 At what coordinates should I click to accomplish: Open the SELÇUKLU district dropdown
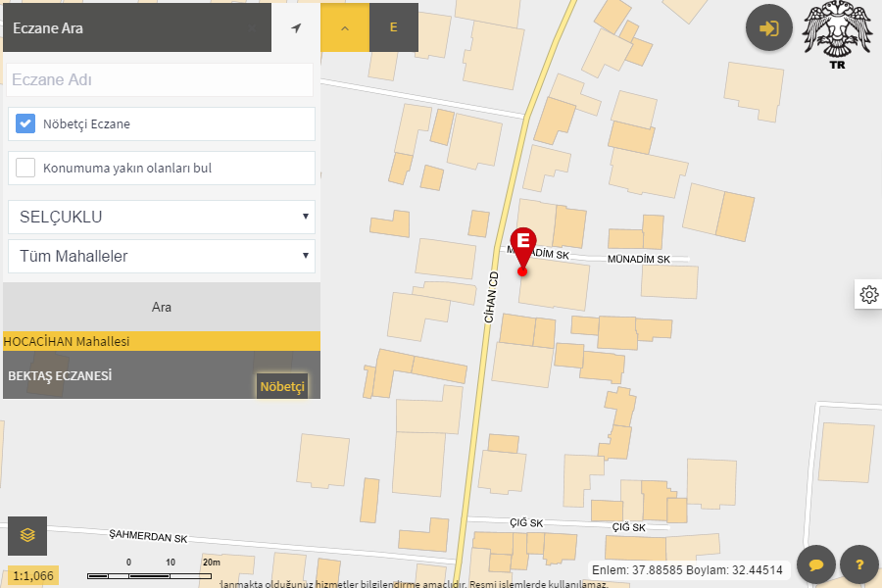tap(162, 217)
